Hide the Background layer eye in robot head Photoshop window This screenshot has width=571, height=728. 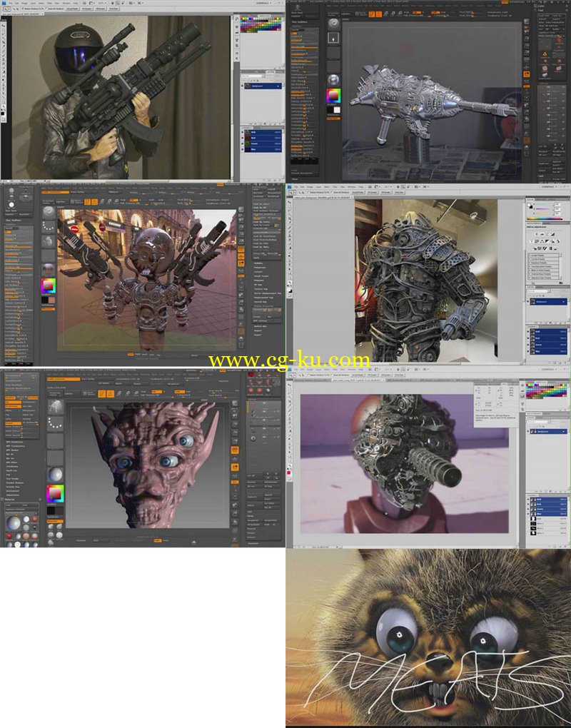pyautogui.click(x=528, y=431)
